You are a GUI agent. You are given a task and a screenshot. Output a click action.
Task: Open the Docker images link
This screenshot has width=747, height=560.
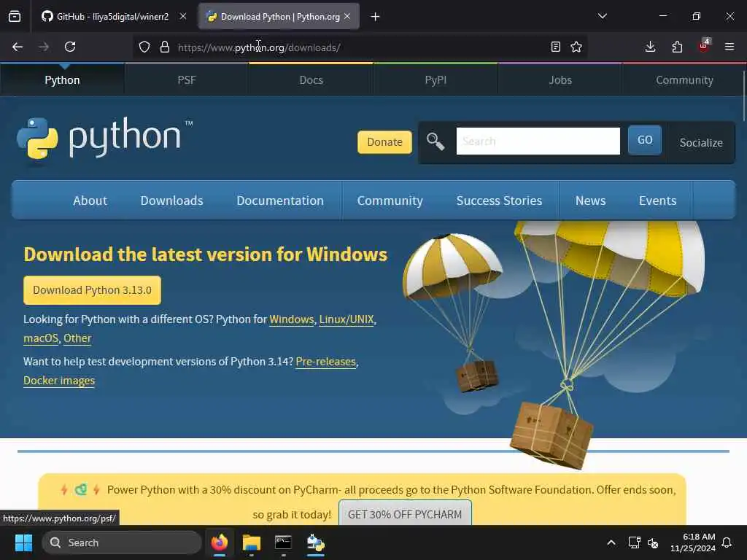point(59,381)
